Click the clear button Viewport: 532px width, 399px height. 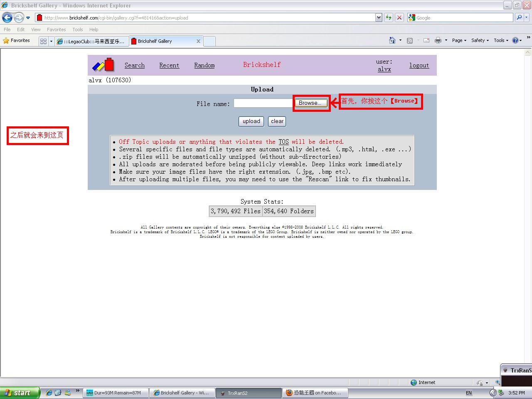277,121
